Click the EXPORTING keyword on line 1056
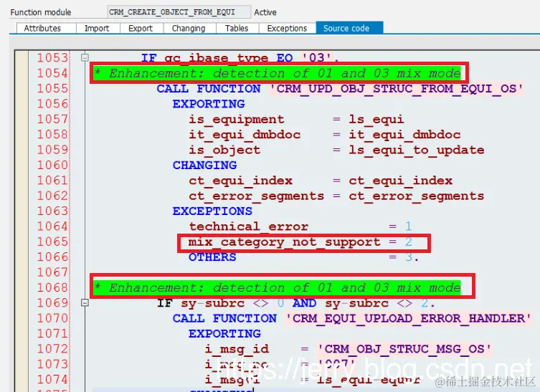540x392 pixels. point(209,104)
